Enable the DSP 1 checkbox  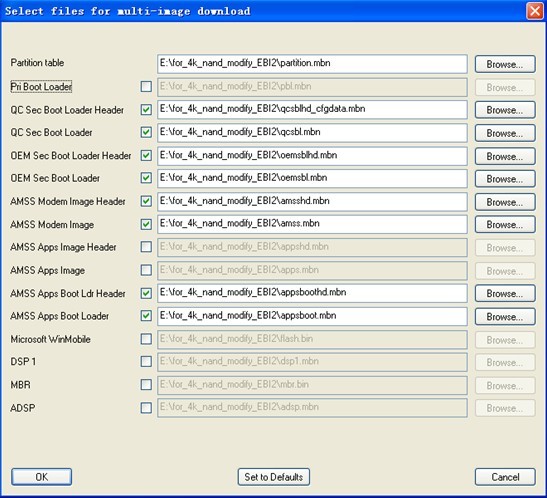click(x=146, y=361)
